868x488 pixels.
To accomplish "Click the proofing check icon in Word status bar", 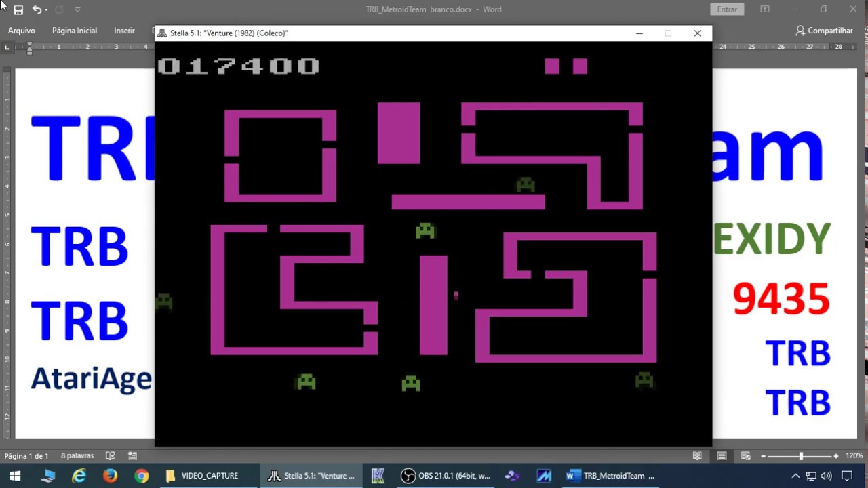I will (111, 456).
